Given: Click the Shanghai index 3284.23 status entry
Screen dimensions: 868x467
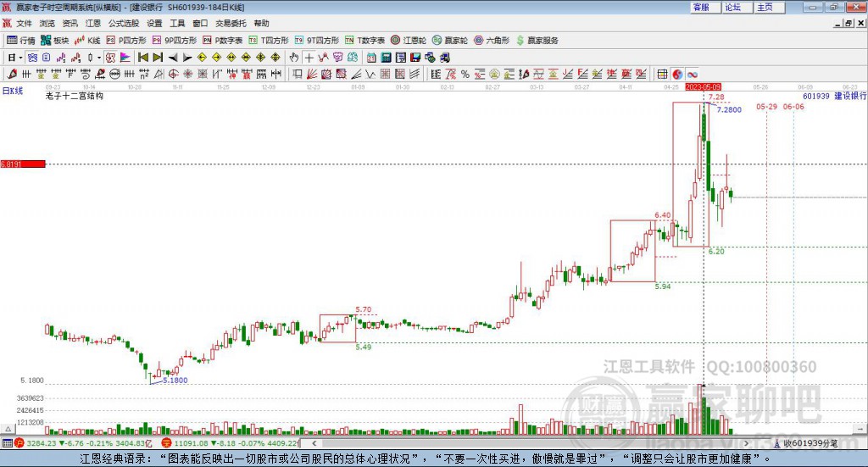Looking at the screenshot, I should click(x=82, y=443).
